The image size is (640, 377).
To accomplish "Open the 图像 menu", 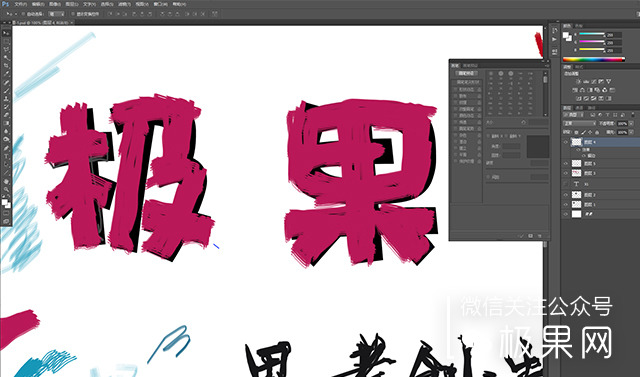I will click(55, 4).
